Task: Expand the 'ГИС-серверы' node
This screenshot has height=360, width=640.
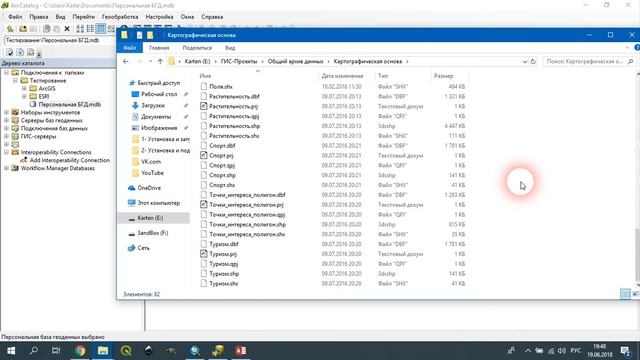Action: [x=7, y=136]
